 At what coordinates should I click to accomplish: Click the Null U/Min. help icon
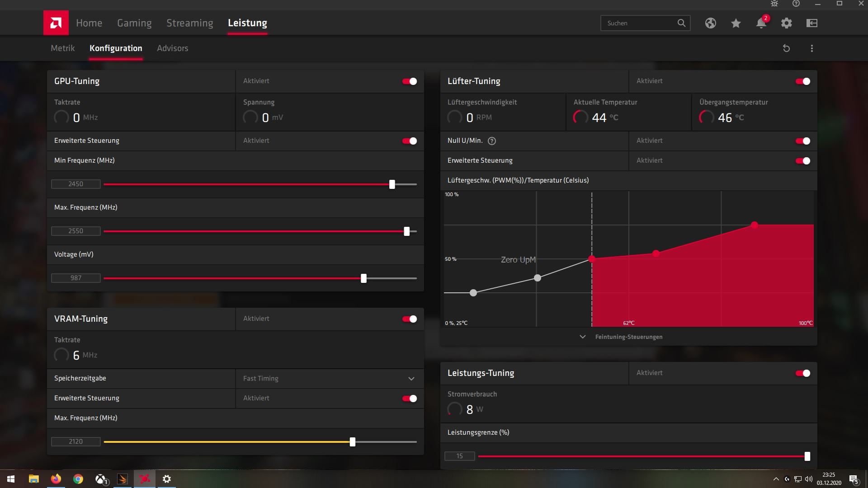(x=492, y=141)
